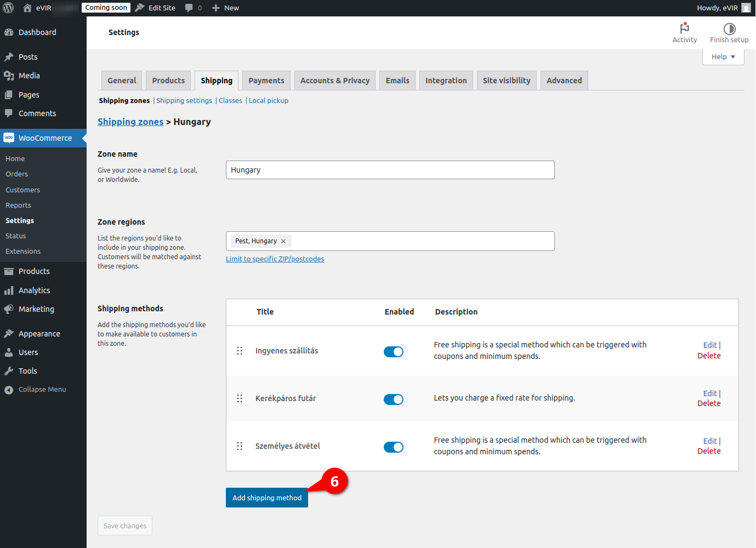
Task: Open WooCommerce Customers submenu
Action: tap(22, 190)
